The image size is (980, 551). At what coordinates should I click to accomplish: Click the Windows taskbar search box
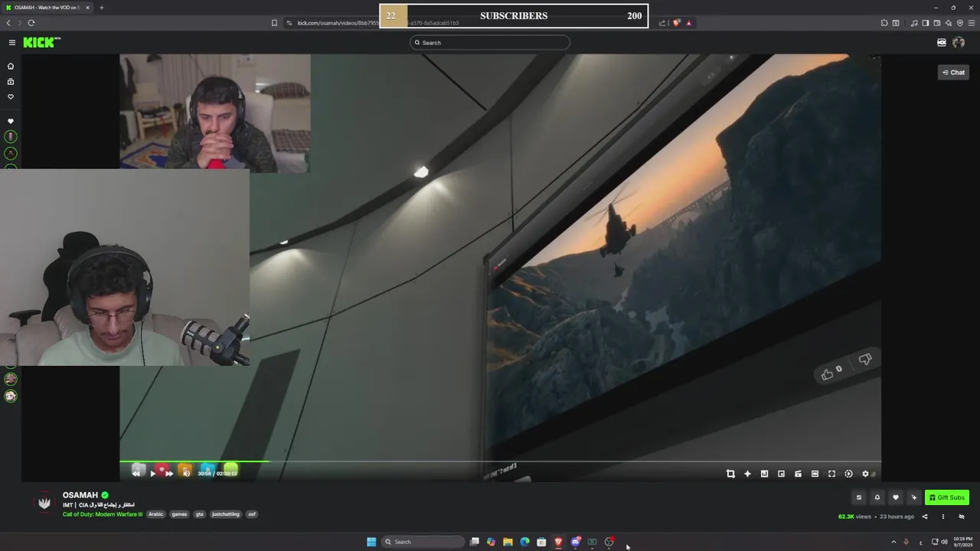[x=423, y=542]
